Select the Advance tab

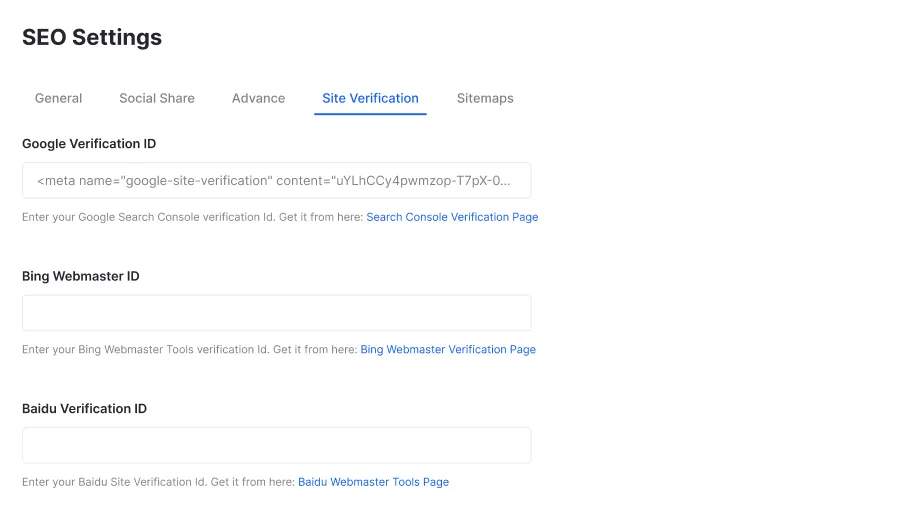(258, 98)
